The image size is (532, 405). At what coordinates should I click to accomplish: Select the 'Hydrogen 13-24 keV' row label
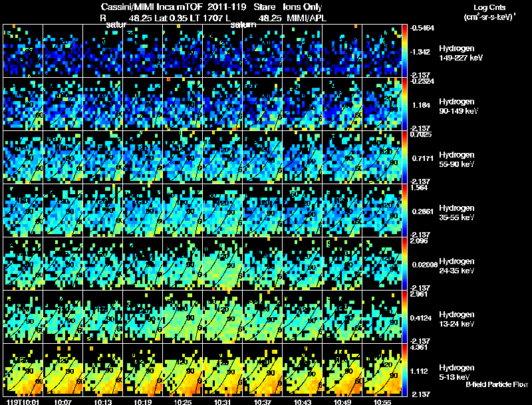coord(457,319)
